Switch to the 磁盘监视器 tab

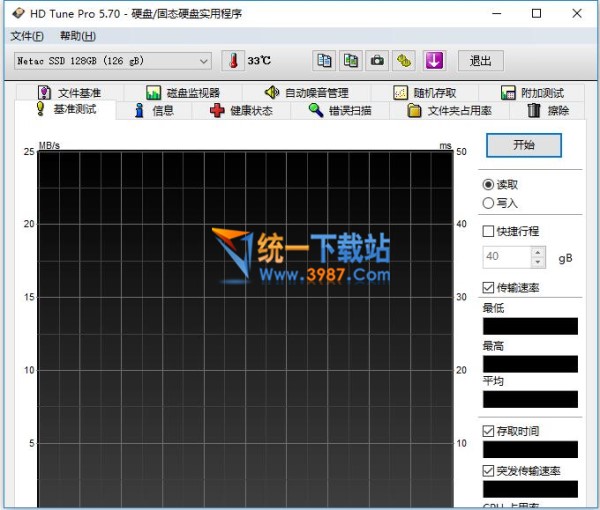pos(183,93)
